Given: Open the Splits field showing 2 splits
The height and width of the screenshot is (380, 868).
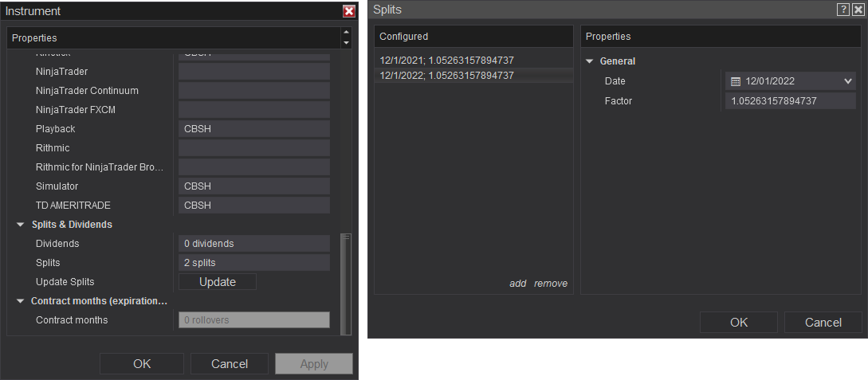Looking at the screenshot, I should pos(254,263).
